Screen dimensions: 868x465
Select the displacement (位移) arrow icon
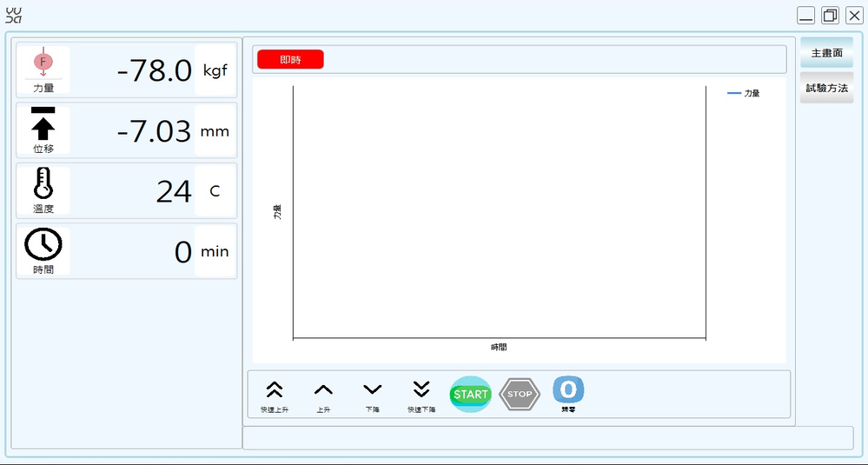coord(43,123)
